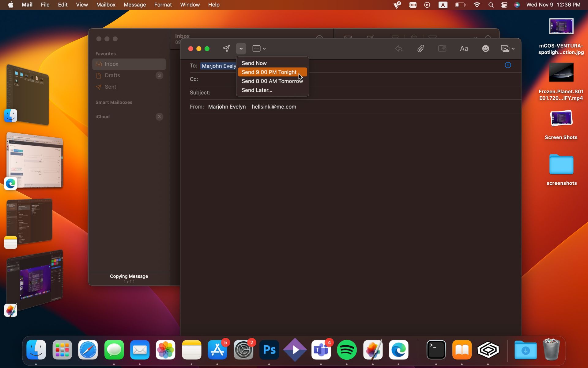Open the Format menu in menu bar
Image resolution: width=588 pixels, height=368 pixels.
[163, 5]
